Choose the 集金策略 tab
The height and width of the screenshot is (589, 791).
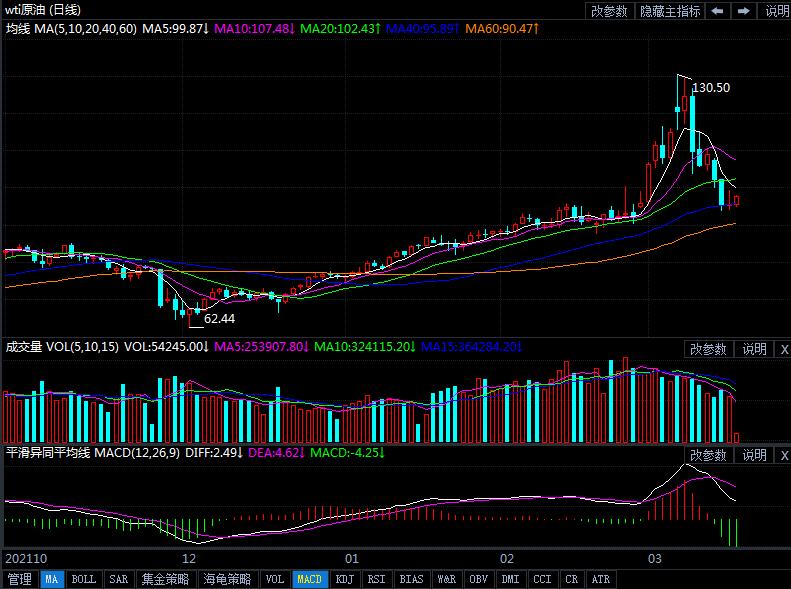coord(164,579)
